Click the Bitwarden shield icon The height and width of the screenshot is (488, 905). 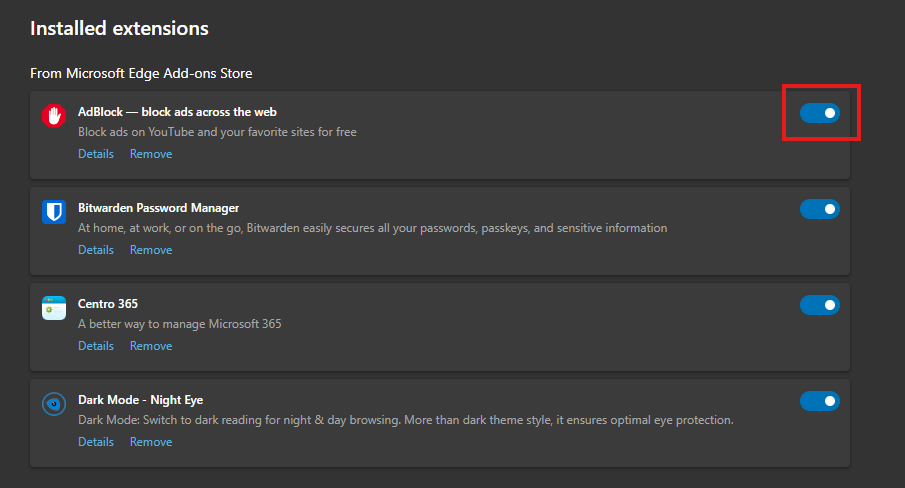pos(54,212)
